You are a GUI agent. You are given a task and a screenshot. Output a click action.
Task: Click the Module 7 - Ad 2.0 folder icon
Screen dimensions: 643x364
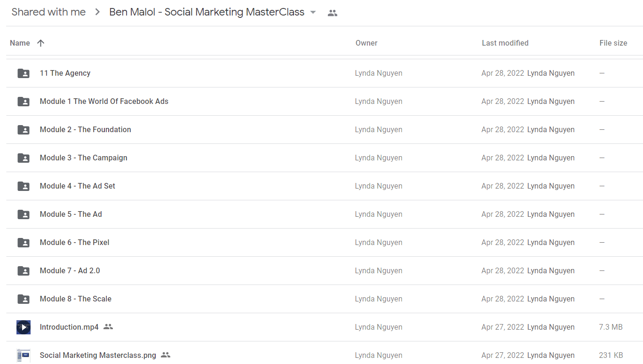pyautogui.click(x=24, y=271)
